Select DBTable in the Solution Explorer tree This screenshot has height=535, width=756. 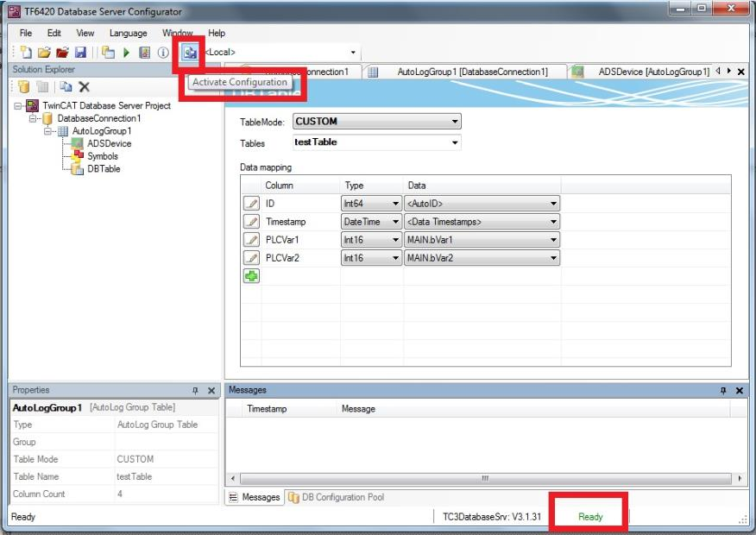(104, 168)
